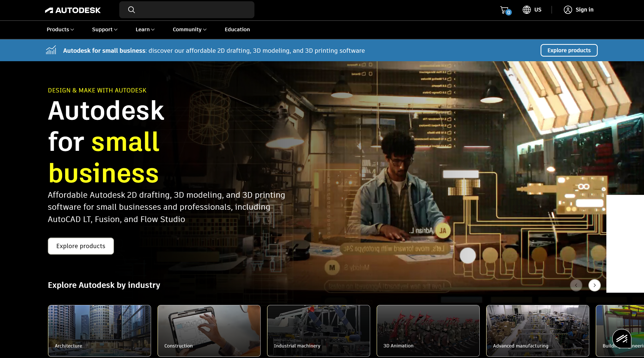The width and height of the screenshot is (644, 358).
Task: Click the Explore Autodesk by industry heading
Action: point(104,285)
